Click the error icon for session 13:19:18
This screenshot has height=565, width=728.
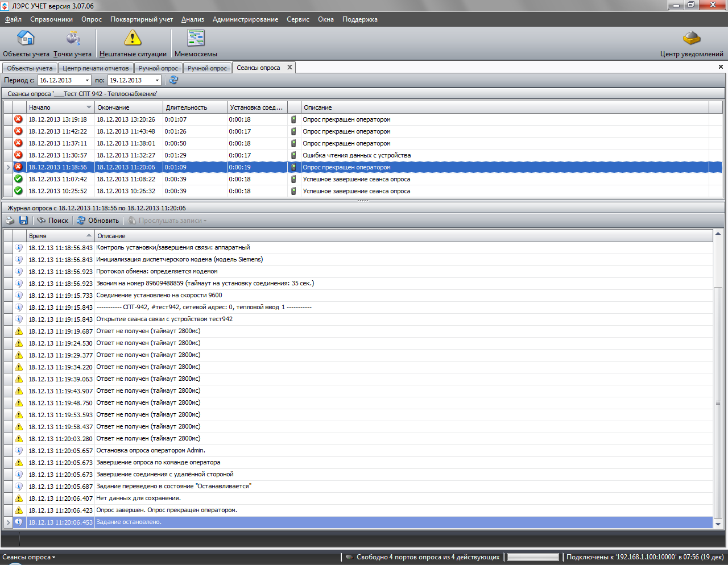[18, 119]
